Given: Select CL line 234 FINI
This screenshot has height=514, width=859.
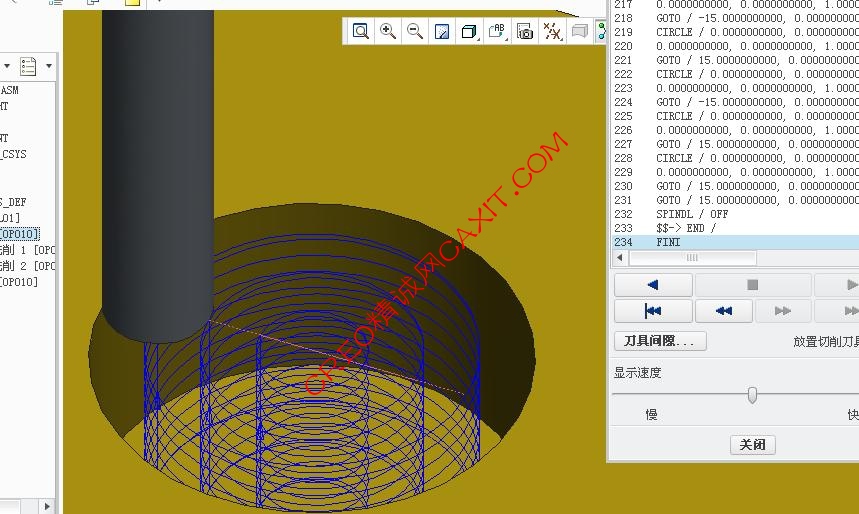Looking at the screenshot, I should [x=735, y=242].
